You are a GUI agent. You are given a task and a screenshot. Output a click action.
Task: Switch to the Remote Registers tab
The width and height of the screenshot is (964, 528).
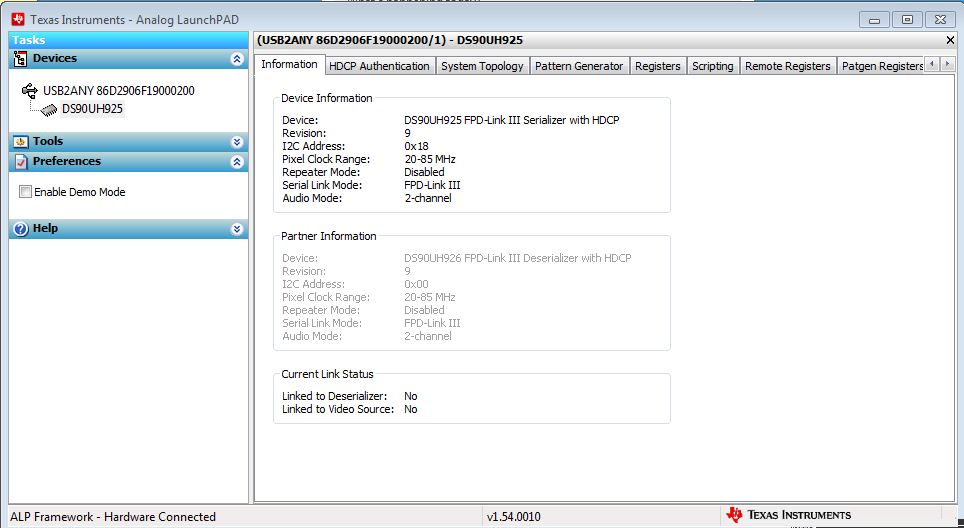(788, 66)
